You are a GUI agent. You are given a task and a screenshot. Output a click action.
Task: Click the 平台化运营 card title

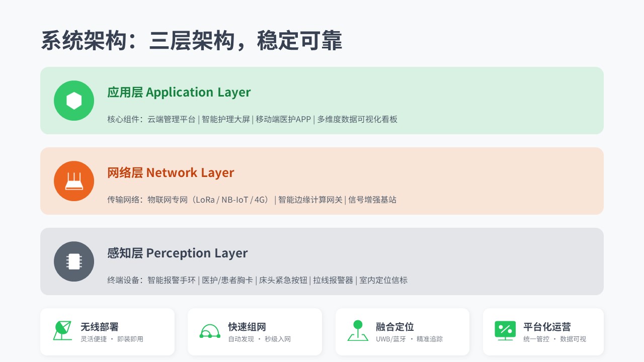pyautogui.click(x=547, y=327)
